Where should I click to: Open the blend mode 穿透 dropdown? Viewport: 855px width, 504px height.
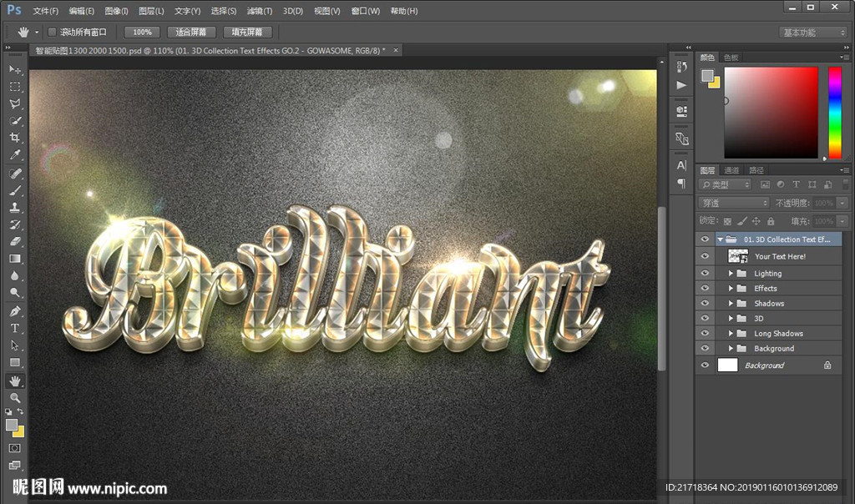click(x=733, y=203)
